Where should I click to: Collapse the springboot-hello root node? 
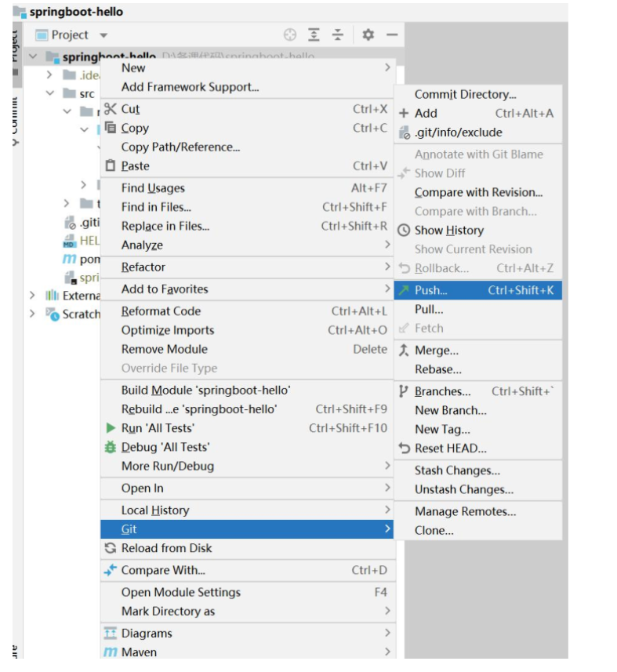tap(33, 56)
